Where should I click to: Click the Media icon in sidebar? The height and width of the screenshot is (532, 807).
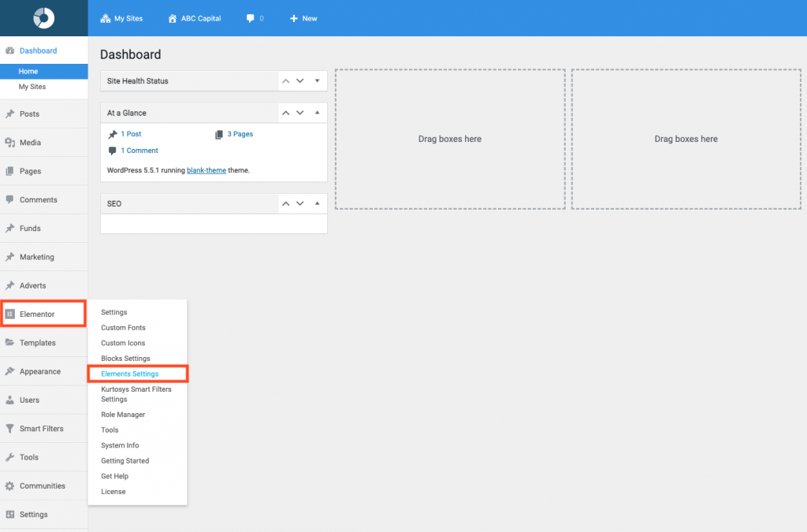tap(9, 143)
